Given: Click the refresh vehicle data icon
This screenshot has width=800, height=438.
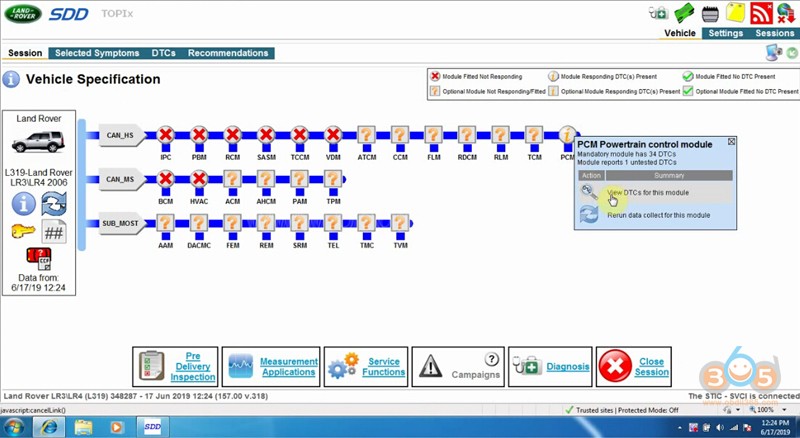Looking at the screenshot, I should coord(54,204).
